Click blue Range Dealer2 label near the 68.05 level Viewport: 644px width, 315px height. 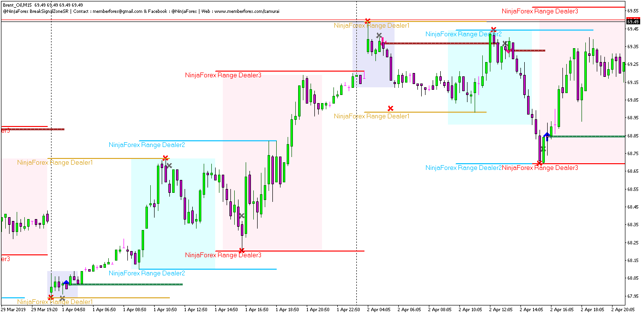tap(147, 273)
